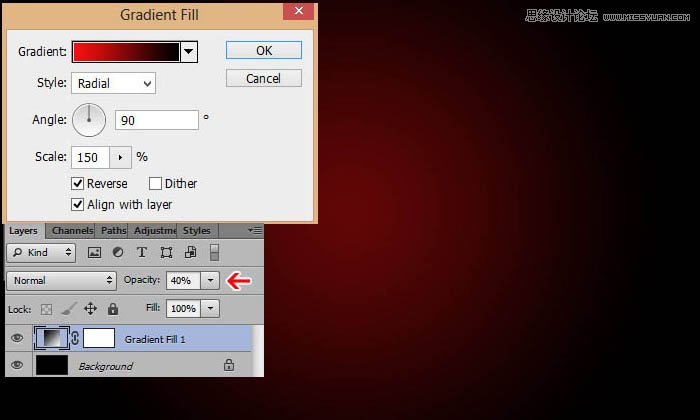Screen dimensions: 700x420
Task: Open the blend mode dropdown Normal
Action: (61, 281)
